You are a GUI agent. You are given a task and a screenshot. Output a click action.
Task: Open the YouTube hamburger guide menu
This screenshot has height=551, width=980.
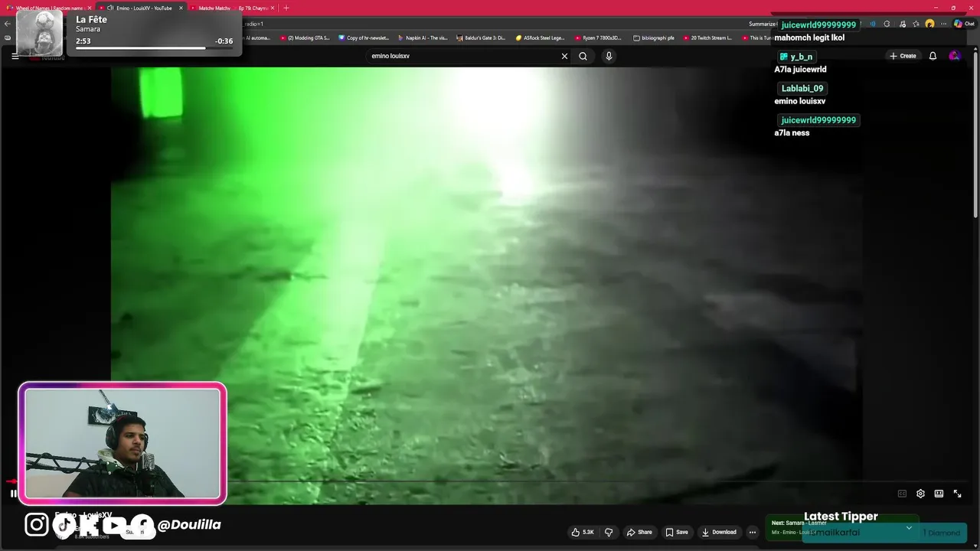(15, 56)
